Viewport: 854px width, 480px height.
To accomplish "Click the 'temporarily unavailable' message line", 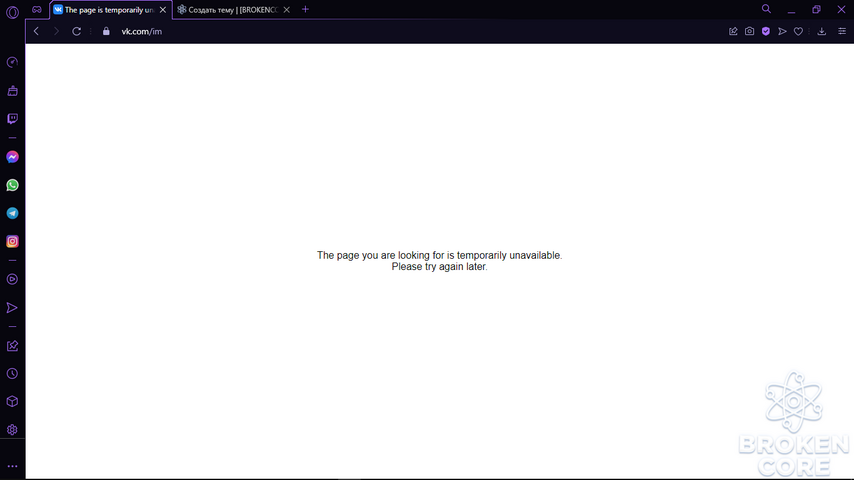I will click(x=440, y=255).
